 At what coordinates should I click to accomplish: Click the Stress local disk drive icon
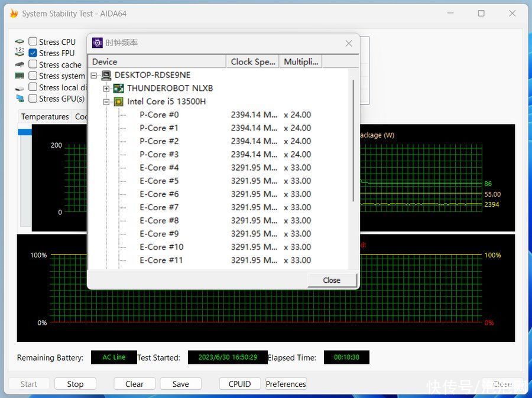20,89
